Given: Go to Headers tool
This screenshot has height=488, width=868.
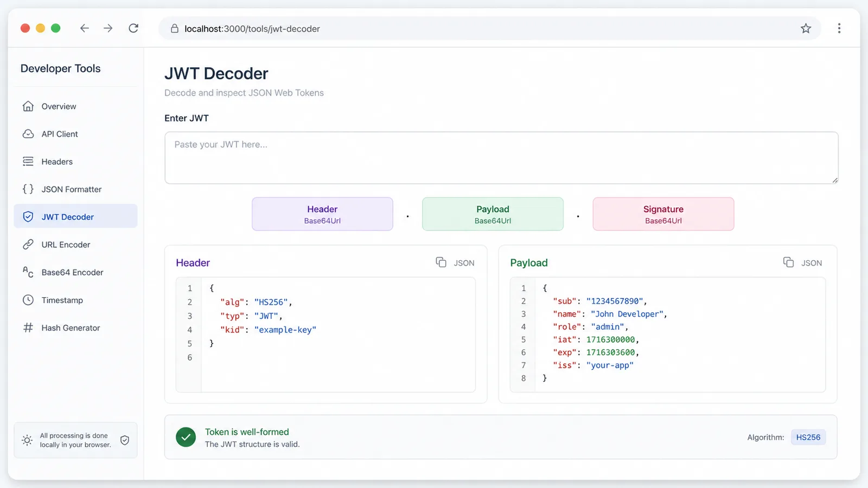Looking at the screenshot, I should point(75,162).
